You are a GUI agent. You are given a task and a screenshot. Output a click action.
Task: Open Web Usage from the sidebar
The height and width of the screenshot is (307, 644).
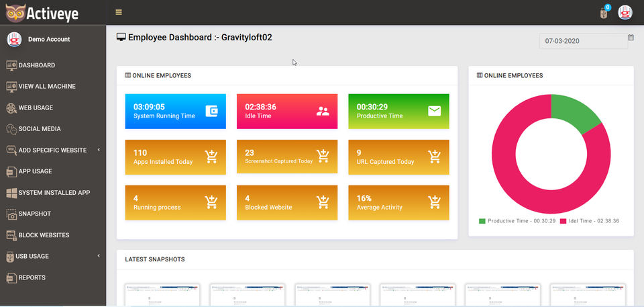click(36, 107)
